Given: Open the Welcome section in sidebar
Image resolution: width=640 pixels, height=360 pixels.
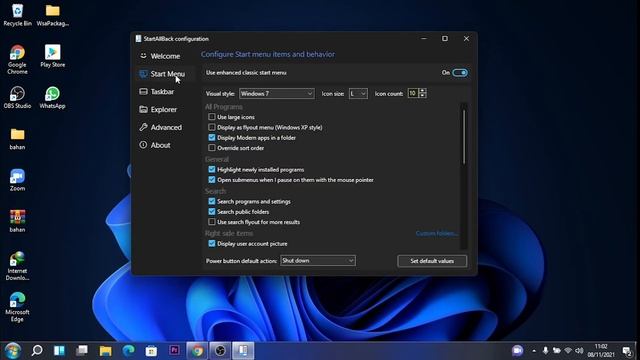Looking at the screenshot, I should (x=160, y=56).
